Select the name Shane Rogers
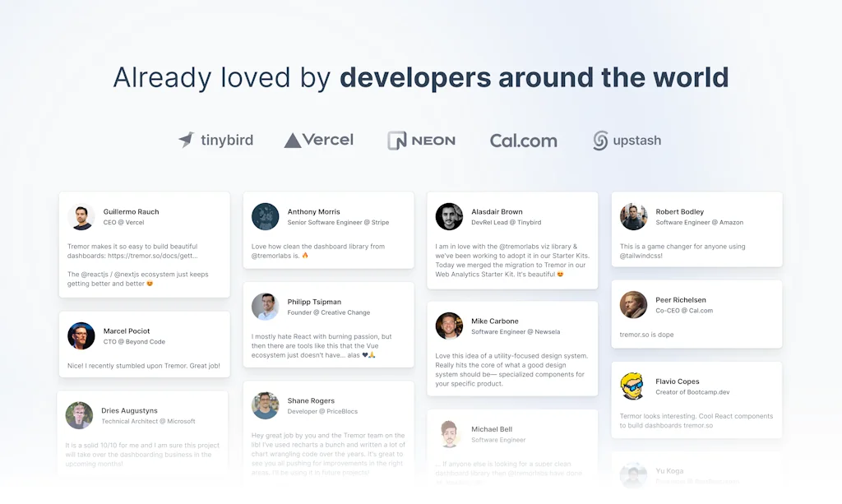This screenshot has width=842, height=504. point(311,400)
